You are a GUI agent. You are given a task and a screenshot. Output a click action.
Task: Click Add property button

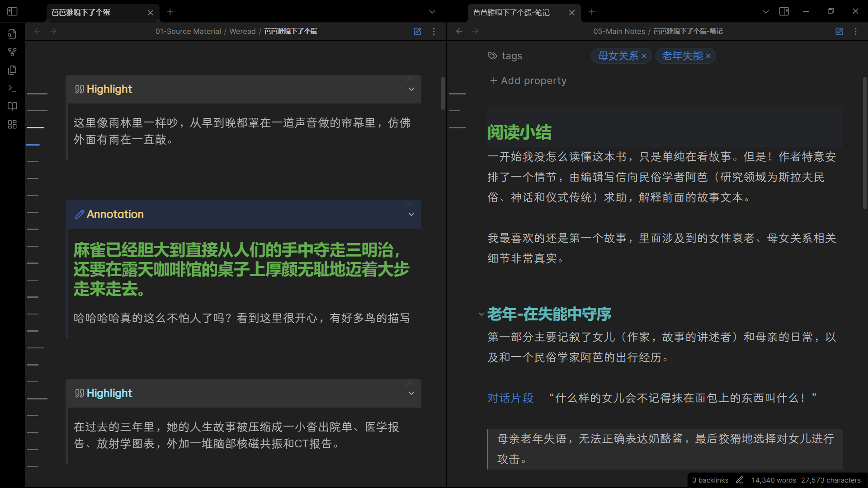528,80
